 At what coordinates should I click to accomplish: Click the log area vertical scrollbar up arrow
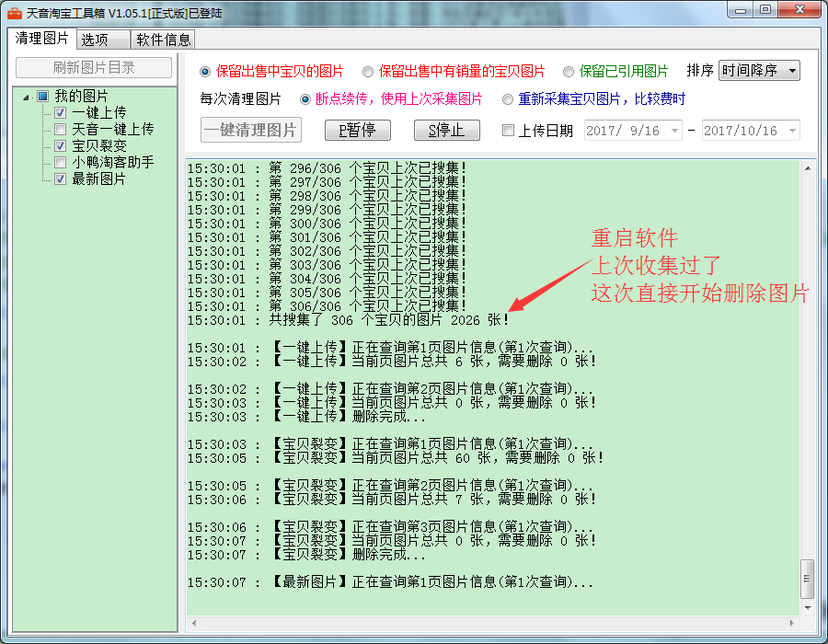(x=808, y=168)
